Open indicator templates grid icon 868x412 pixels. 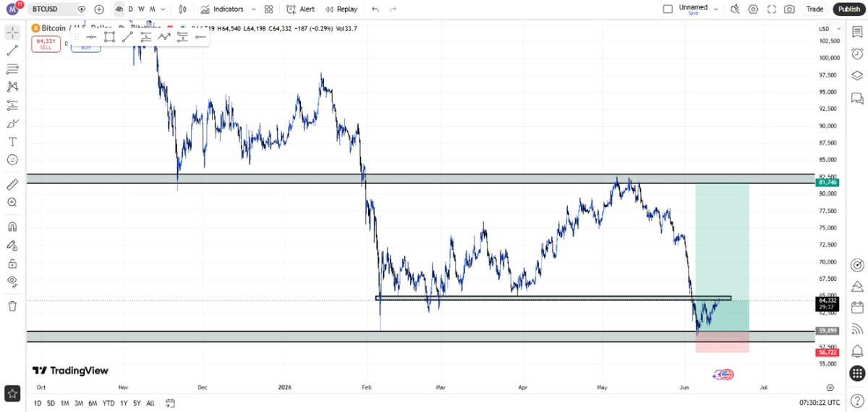(268, 9)
